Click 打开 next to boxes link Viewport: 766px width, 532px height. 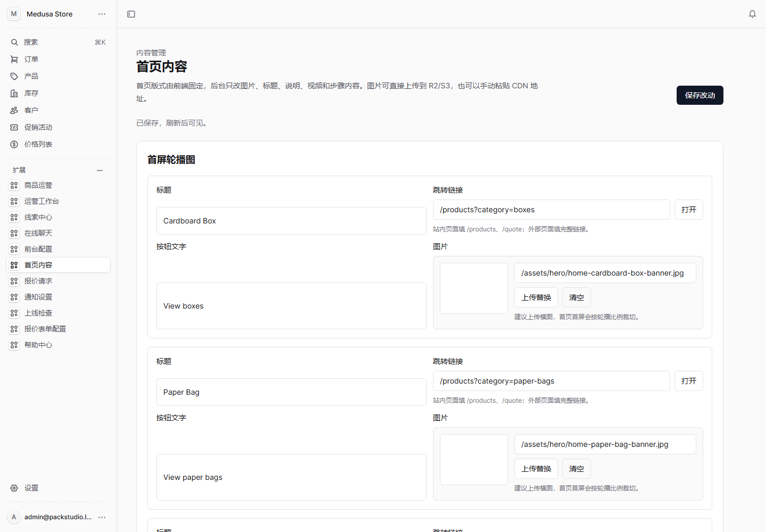(689, 210)
